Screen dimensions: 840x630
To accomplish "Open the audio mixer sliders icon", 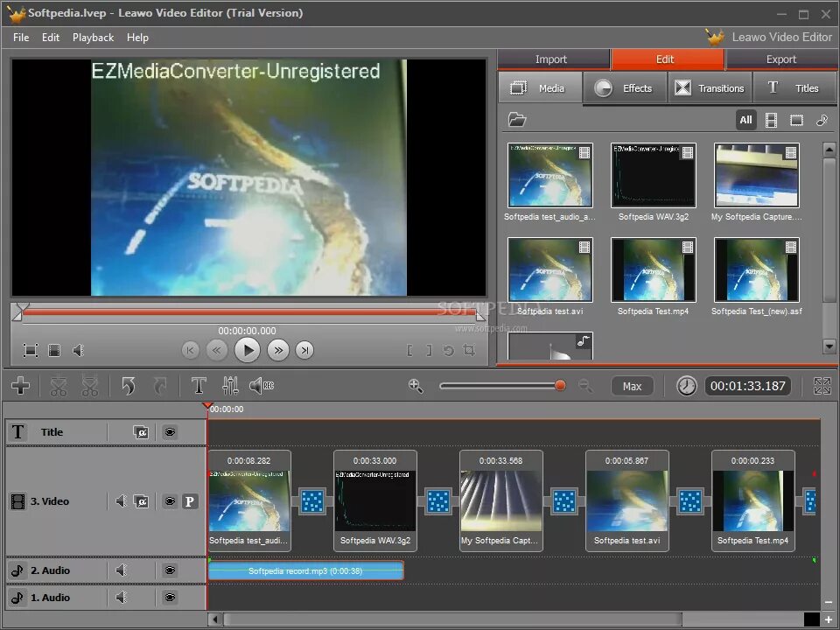I will 230,386.
